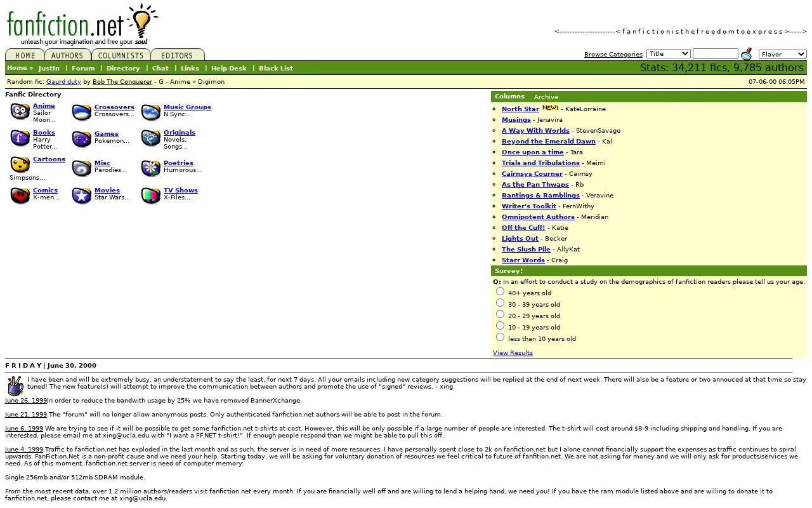Open Bob The Conquerer author page

coord(122,82)
